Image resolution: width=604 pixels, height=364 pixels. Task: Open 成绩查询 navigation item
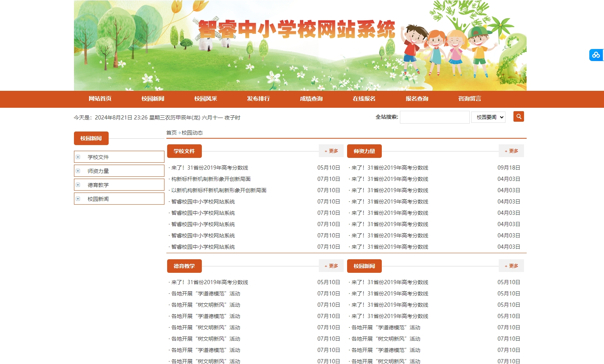(311, 99)
